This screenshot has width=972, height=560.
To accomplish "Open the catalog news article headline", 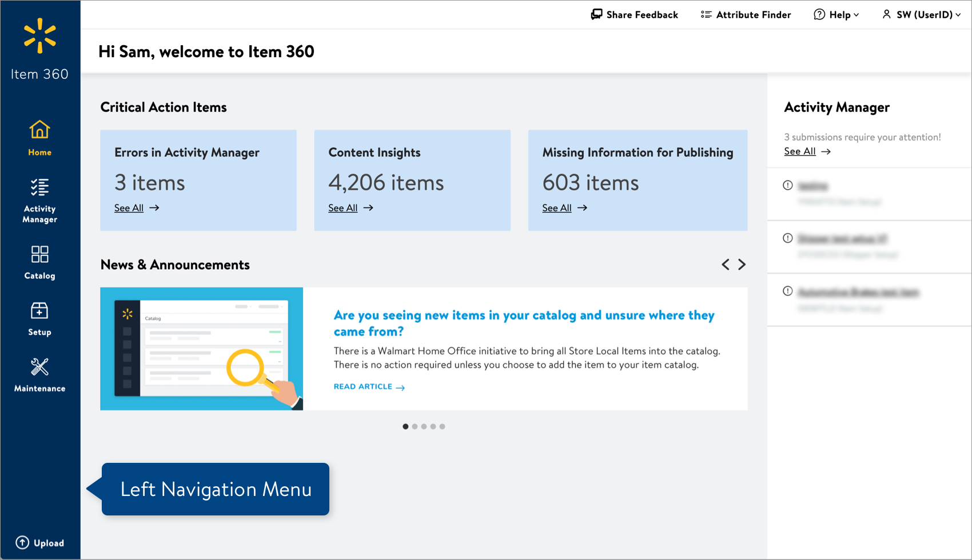I will [524, 323].
